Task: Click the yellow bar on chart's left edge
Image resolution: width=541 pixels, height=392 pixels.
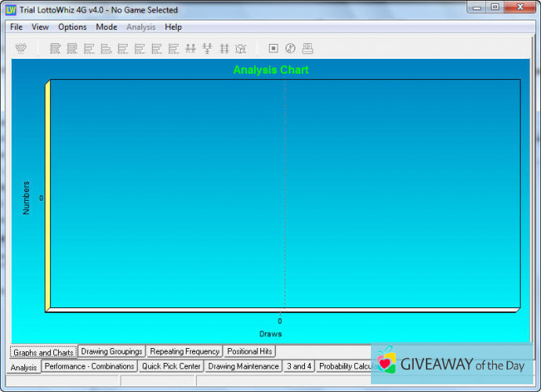Action: pos(48,196)
